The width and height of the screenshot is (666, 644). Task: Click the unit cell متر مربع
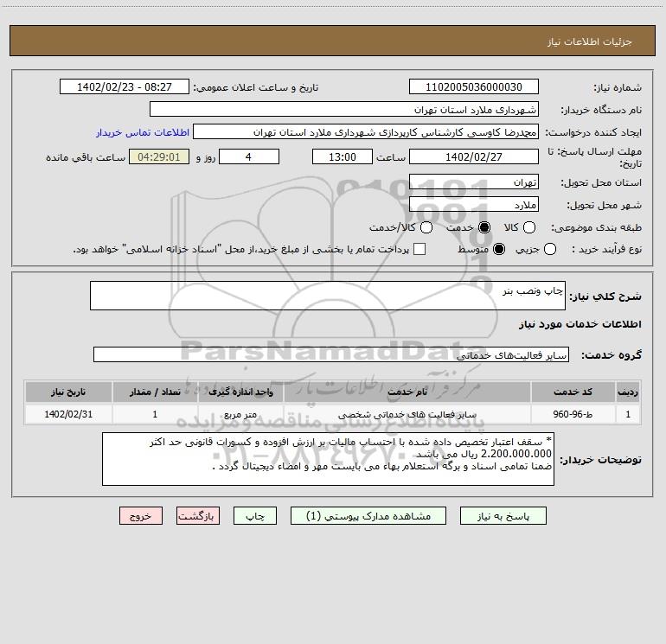[x=240, y=414]
